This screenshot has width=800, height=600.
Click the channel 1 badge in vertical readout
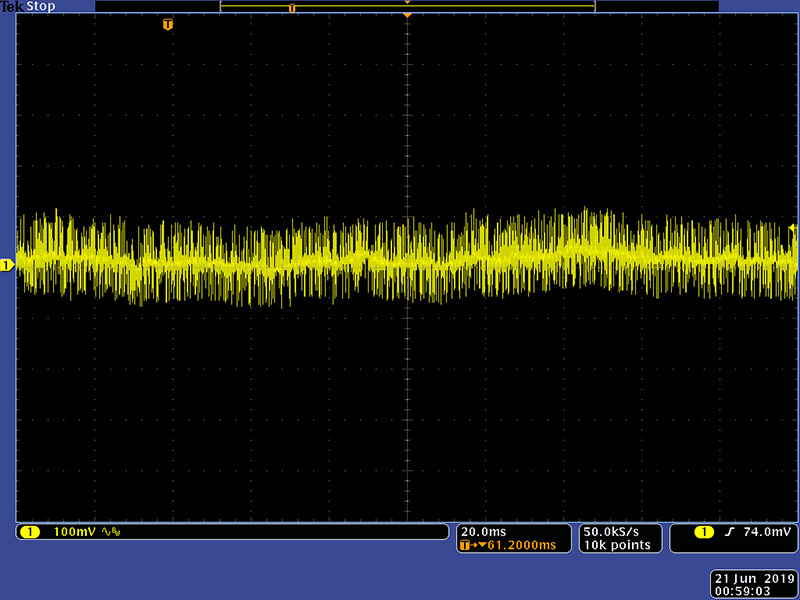tap(29, 532)
